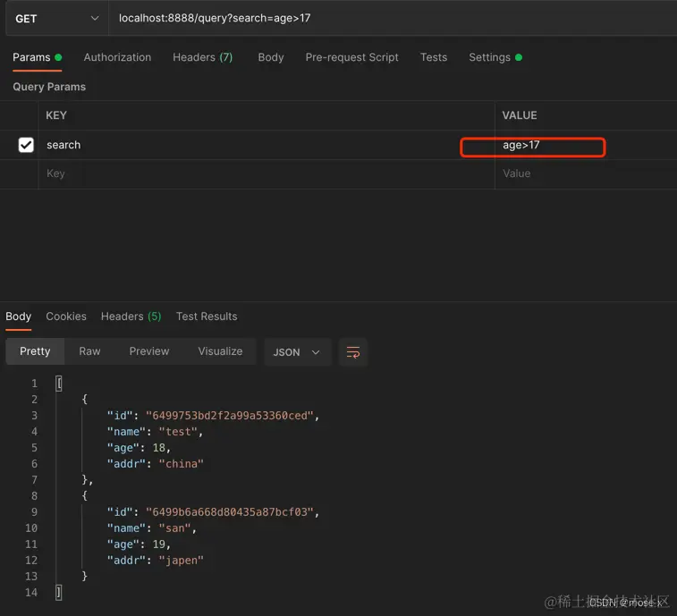This screenshot has height=616, width=677.
Task: Click the name value "test"
Action: point(178,432)
